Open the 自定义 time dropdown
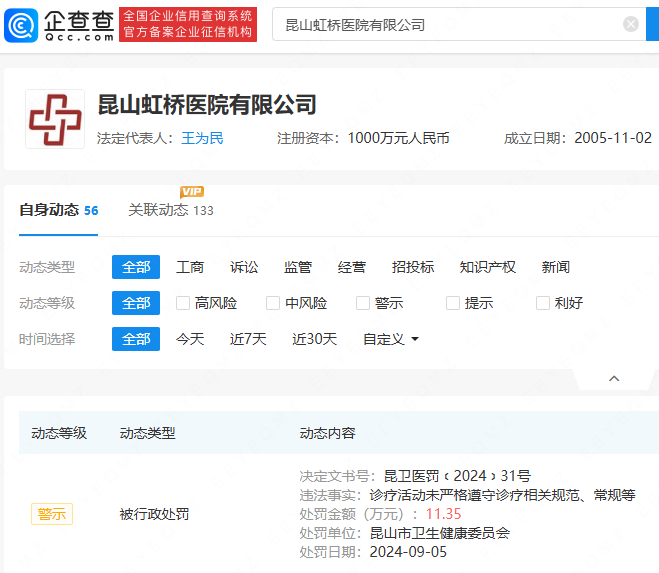This screenshot has width=659, height=573. click(390, 339)
